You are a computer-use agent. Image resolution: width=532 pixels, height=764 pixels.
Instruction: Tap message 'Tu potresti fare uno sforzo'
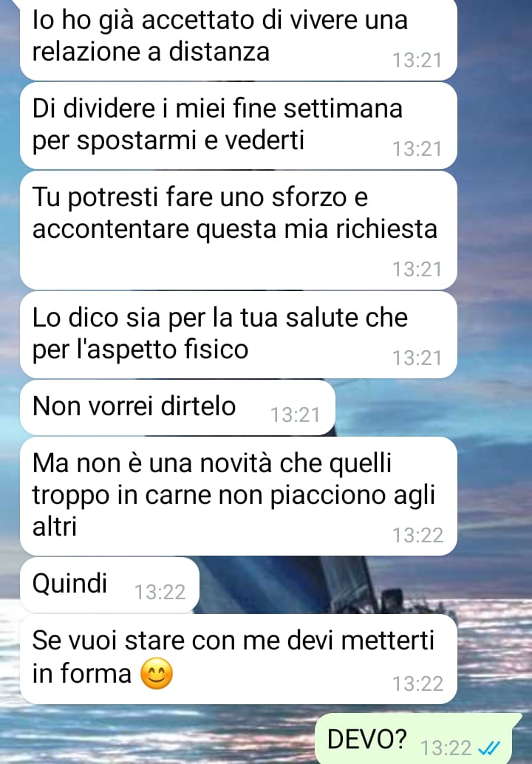[x=238, y=230]
